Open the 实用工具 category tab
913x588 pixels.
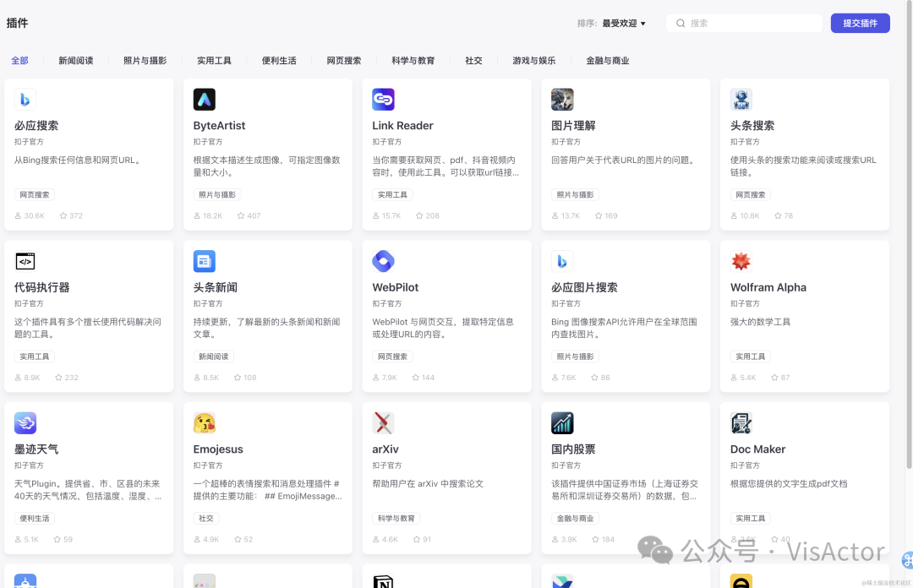point(214,61)
